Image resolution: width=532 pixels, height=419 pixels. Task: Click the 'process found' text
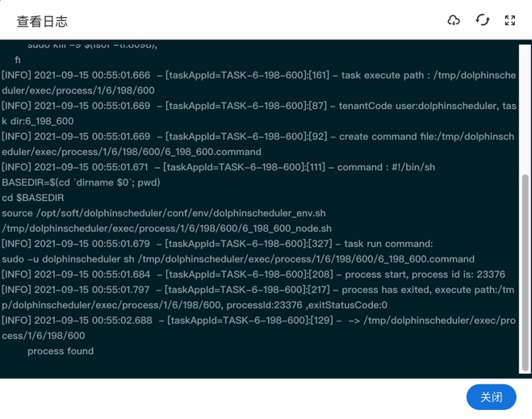[x=61, y=351]
